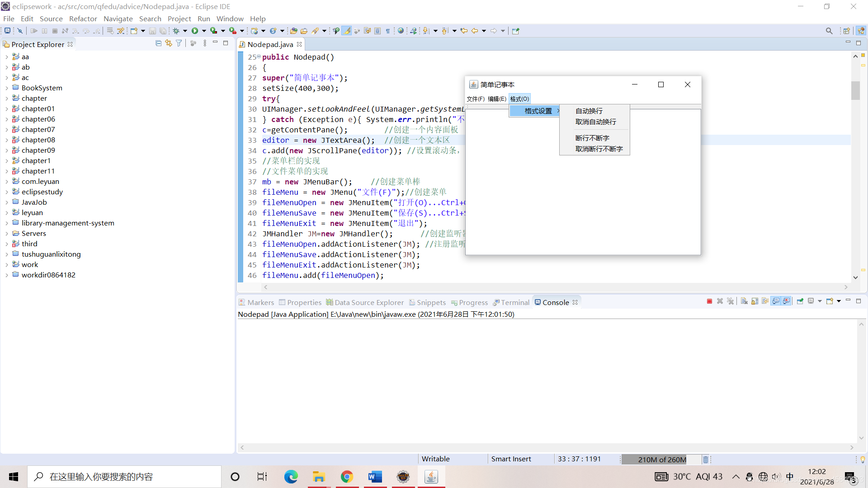Open the Run button dropdown arrow
Image resolution: width=868 pixels, height=488 pixels.
click(204, 31)
